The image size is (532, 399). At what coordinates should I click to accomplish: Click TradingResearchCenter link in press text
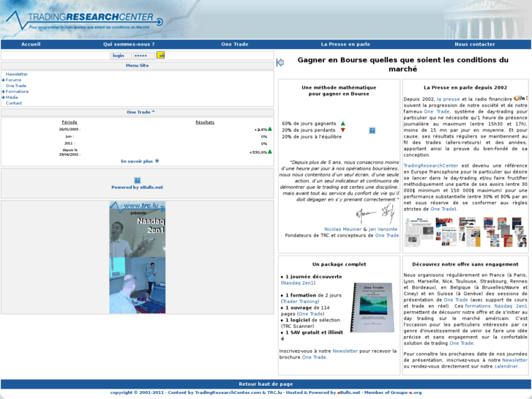point(430,165)
